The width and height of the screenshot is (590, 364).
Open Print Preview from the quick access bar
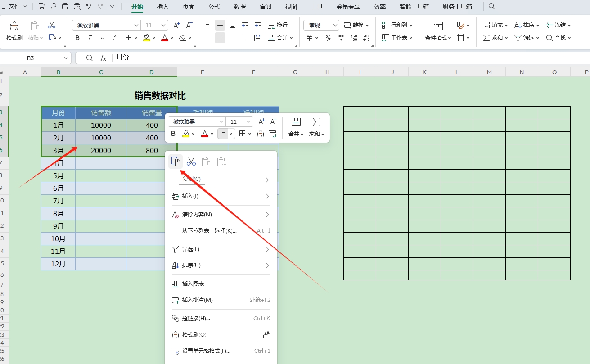[77, 6]
